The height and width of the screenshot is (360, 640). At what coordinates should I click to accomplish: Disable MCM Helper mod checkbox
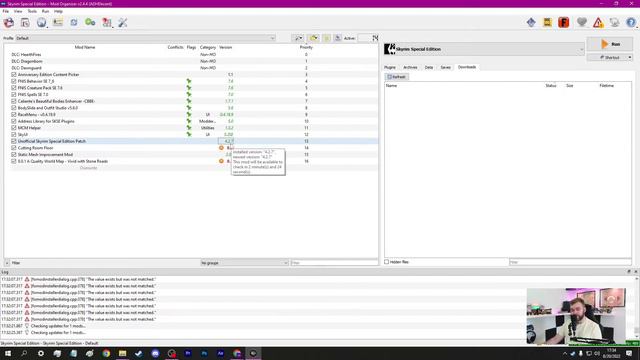14,128
